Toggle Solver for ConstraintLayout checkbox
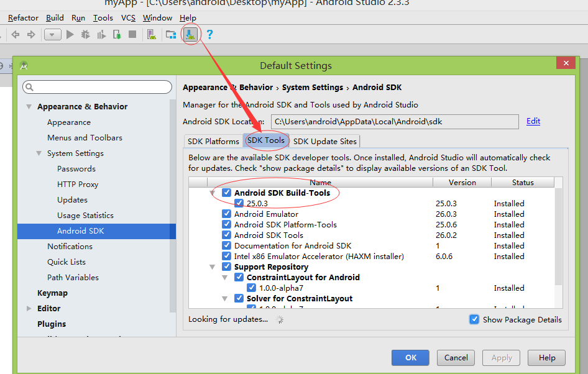This screenshot has width=588, height=374. click(239, 298)
